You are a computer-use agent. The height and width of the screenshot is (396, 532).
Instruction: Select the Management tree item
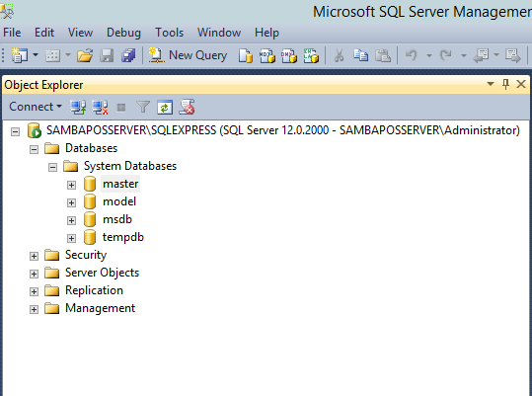coord(100,308)
